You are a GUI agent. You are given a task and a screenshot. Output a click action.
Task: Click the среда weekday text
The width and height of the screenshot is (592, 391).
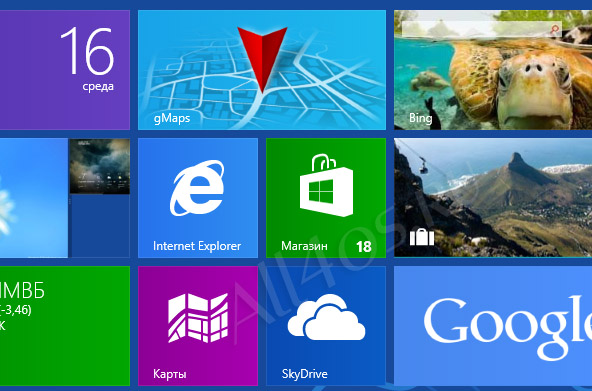(98, 86)
